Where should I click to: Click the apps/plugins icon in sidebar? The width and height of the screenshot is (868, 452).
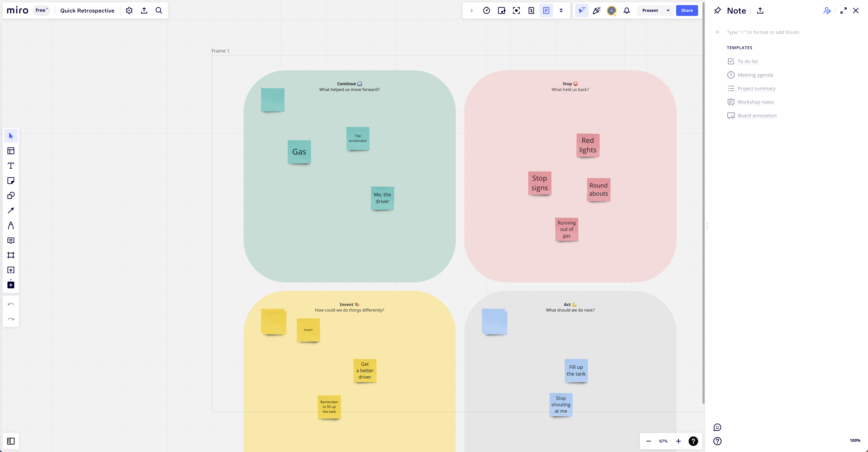point(11,284)
